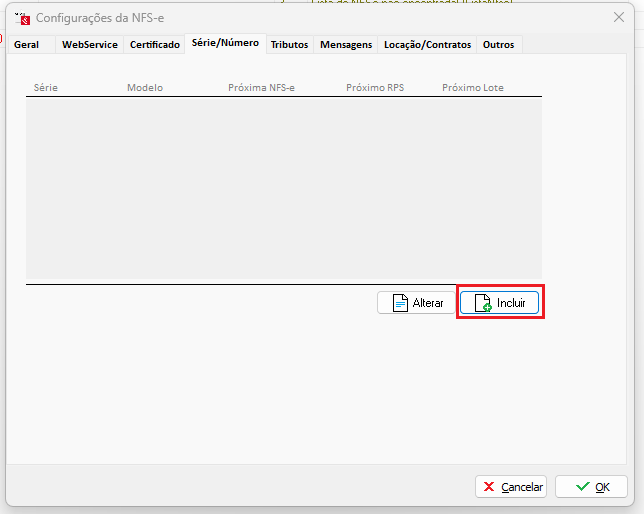Click the red X icon on Cancelar

click(x=489, y=487)
